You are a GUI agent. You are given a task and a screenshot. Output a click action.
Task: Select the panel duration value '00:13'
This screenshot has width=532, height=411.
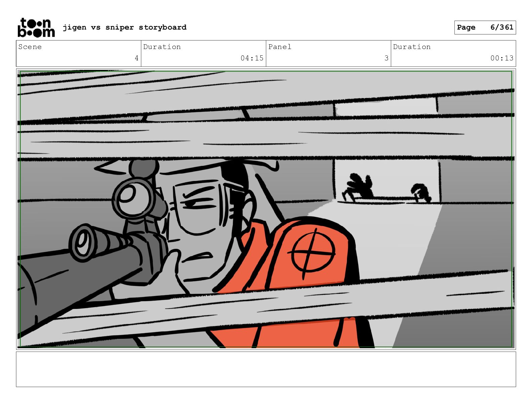(502, 58)
